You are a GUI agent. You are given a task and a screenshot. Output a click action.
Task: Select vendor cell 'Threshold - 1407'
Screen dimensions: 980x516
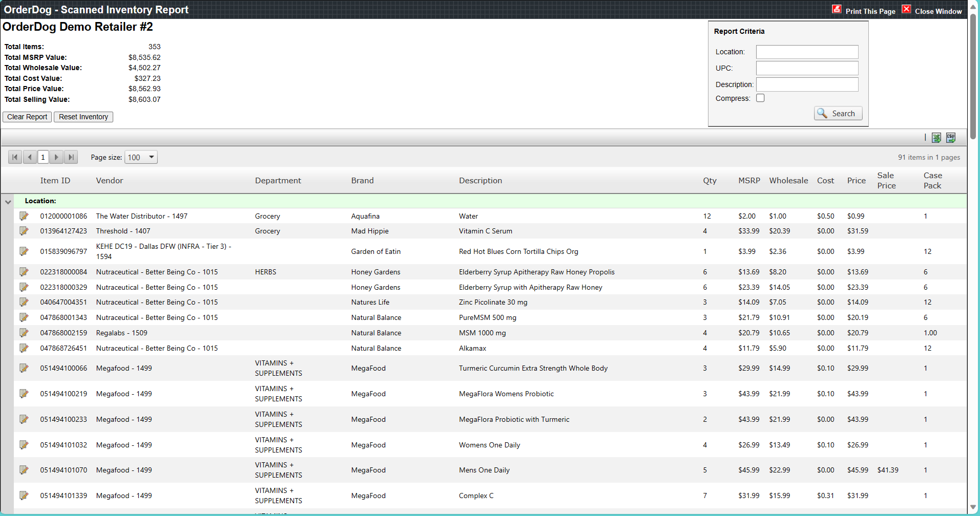123,231
